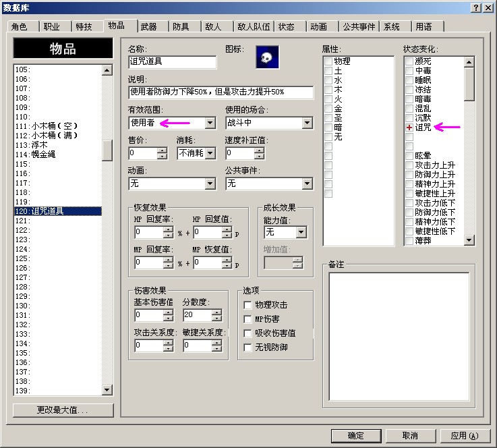This screenshot has height=448, width=497.
Task: Enable the 物理攻击 option
Action: (x=247, y=305)
